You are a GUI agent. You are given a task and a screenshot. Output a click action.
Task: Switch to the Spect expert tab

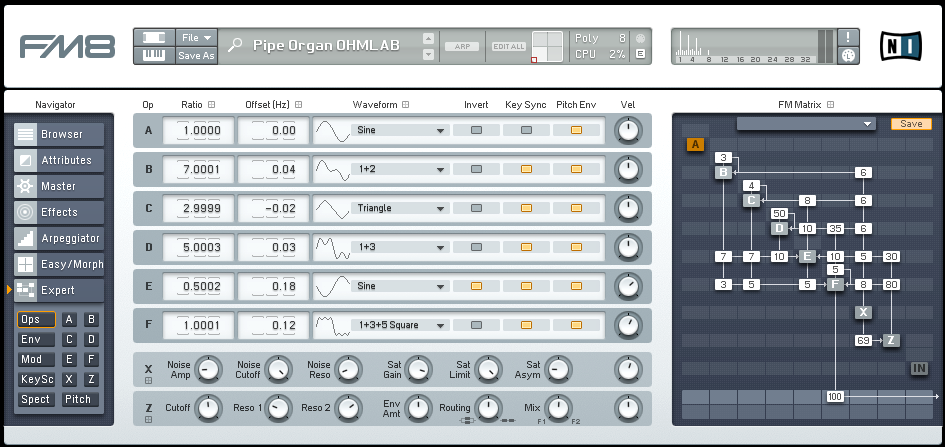pyautogui.click(x=36, y=399)
